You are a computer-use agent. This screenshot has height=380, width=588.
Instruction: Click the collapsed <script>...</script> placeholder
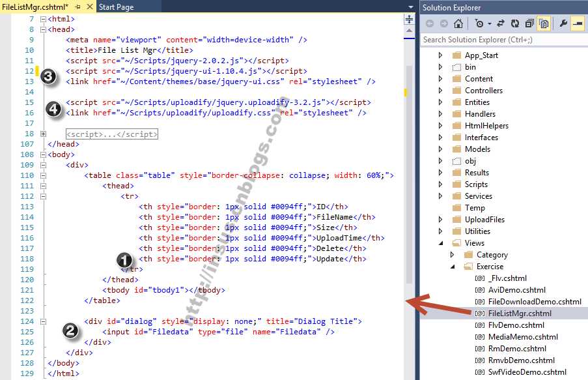pos(112,134)
